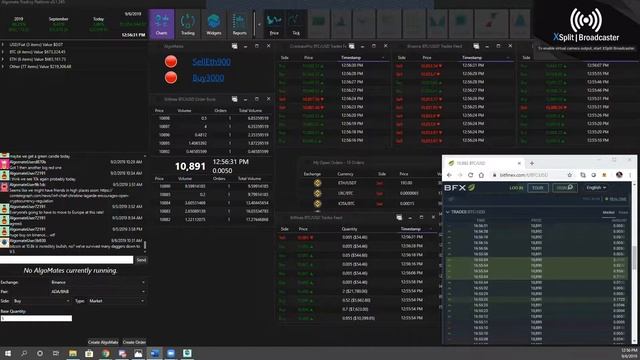This screenshot has height=360, width=640.
Task: Click the browser profile avatar
Action: pyautogui.click(x=619, y=175)
